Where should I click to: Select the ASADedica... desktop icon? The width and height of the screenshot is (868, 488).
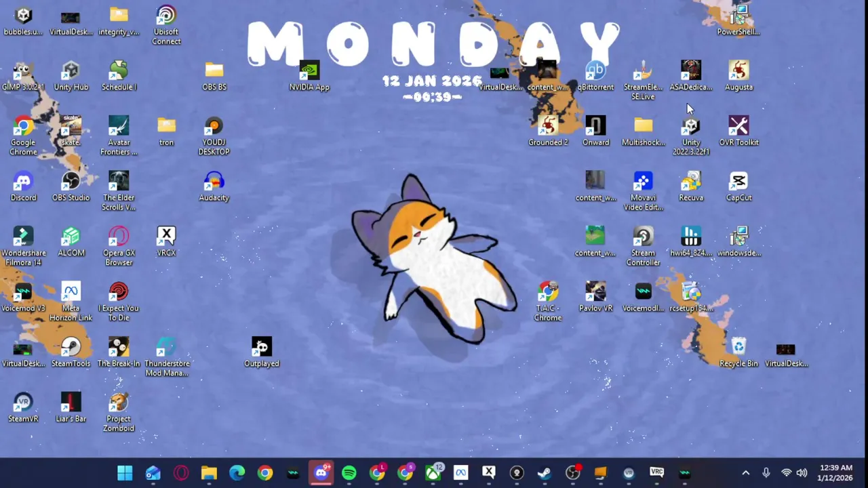691,76
